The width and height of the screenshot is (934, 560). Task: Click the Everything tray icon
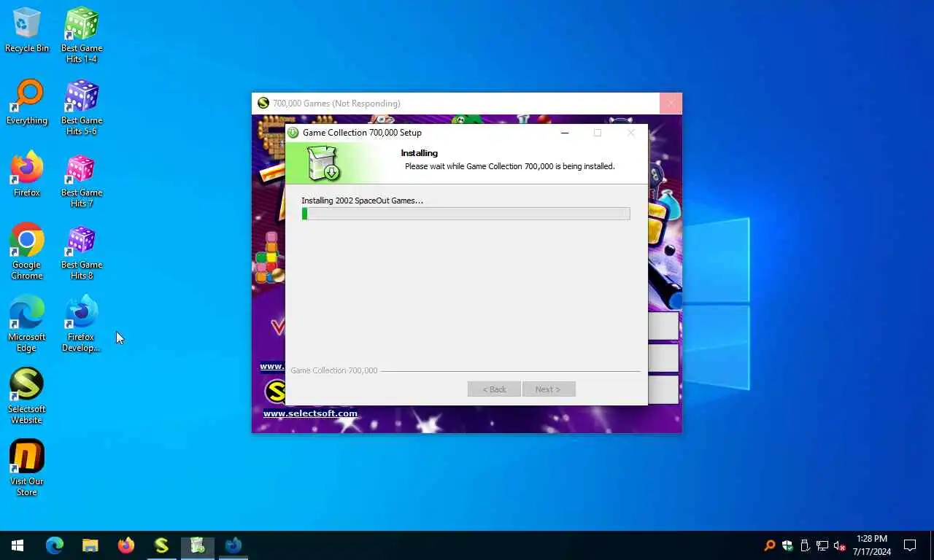point(770,545)
